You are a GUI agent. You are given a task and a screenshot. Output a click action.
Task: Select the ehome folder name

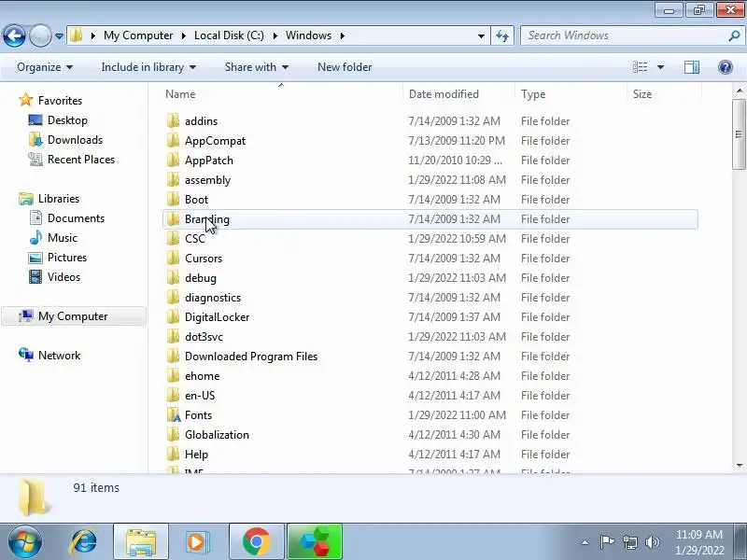(x=202, y=376)
